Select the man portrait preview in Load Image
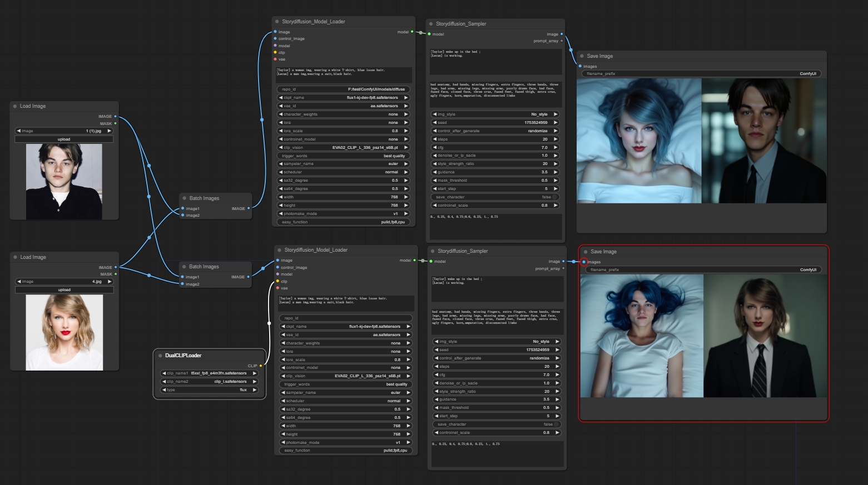Image resolution: width=868 pixels, height=485 pixels. coord(64,181)
